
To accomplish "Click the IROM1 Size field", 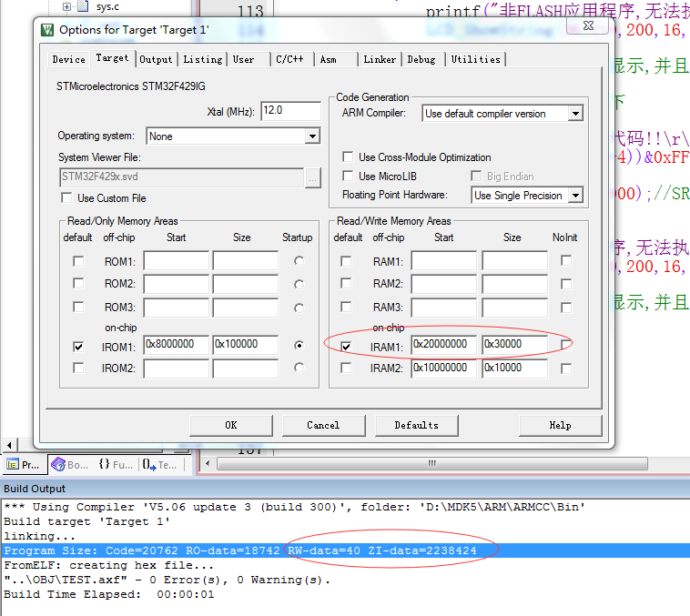I will [246, 345].
